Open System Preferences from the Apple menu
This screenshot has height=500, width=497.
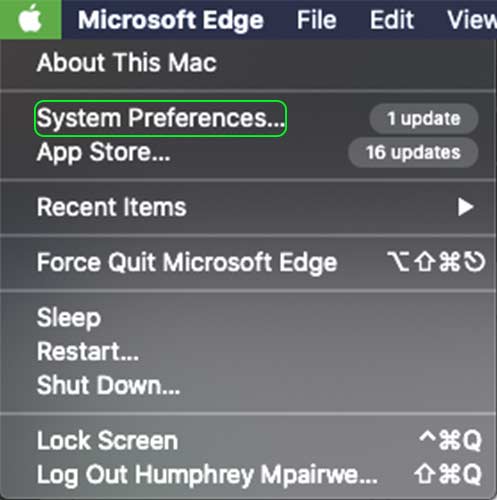click(160, 119)
